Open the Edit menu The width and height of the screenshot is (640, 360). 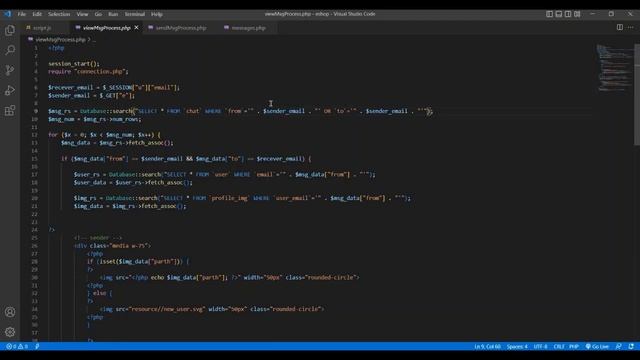(37, 14)
